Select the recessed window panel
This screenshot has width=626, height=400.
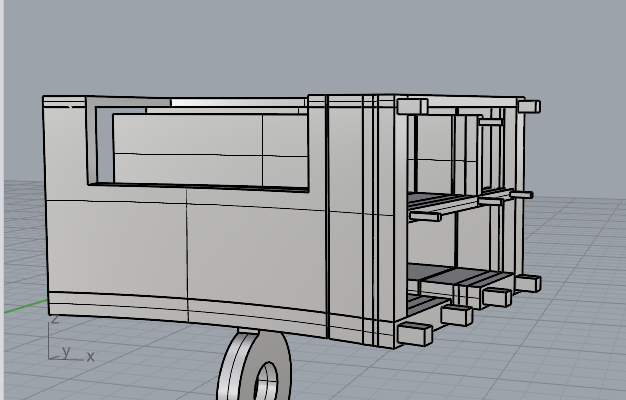[210, 150]
